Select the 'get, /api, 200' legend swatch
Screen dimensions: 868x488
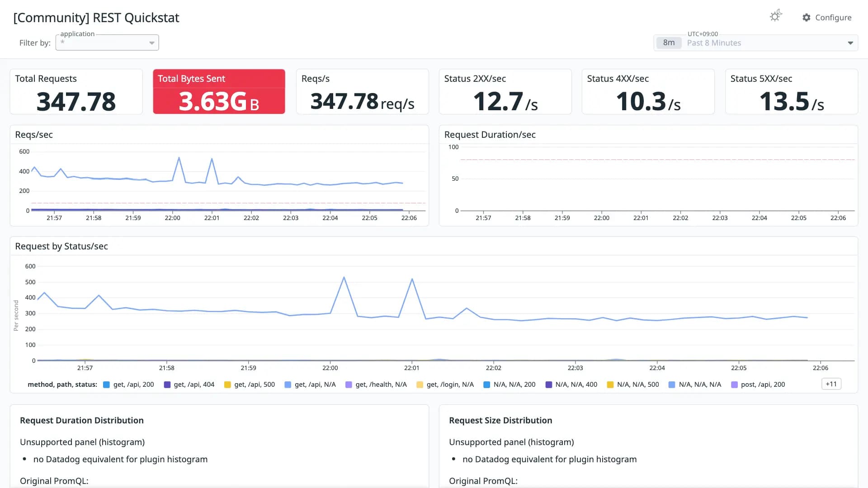coord(107,385)
